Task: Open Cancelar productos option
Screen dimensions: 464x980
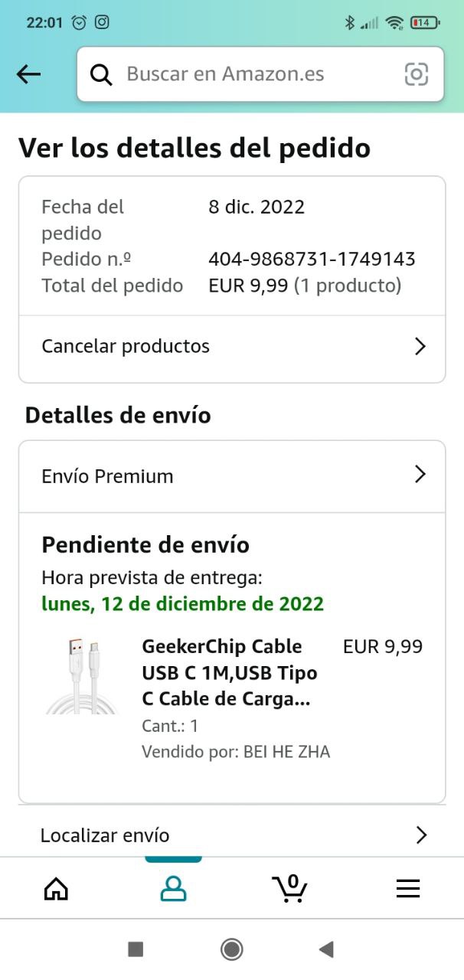Action: coord(126,347)
